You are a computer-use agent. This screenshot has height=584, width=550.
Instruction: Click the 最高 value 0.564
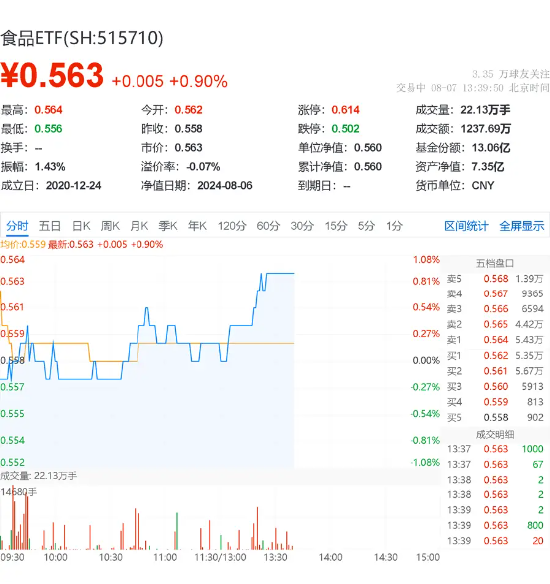coord(48,110)
